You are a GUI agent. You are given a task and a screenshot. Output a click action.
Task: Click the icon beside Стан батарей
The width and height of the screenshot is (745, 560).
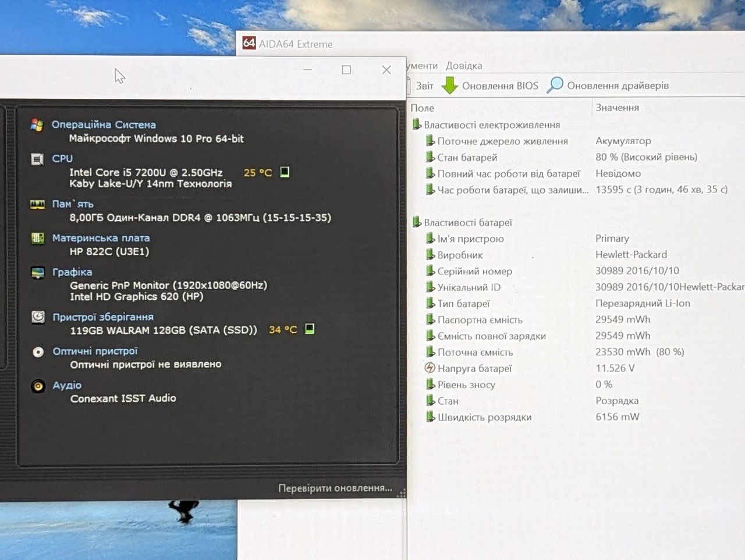pos(430,157)
